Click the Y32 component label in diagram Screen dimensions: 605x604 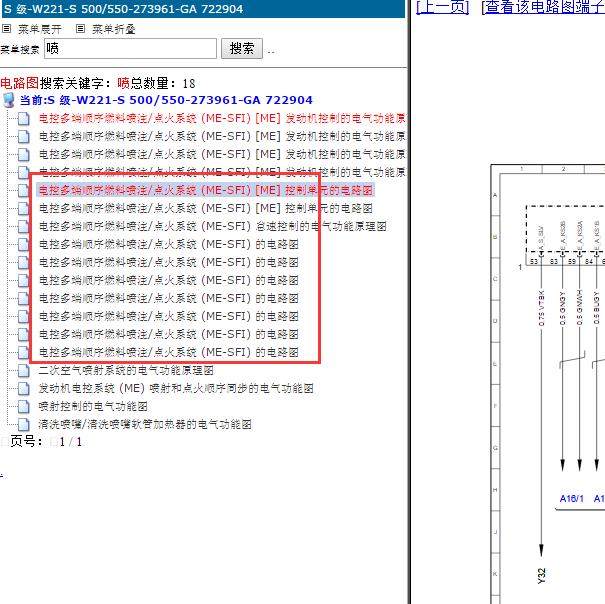541,575
